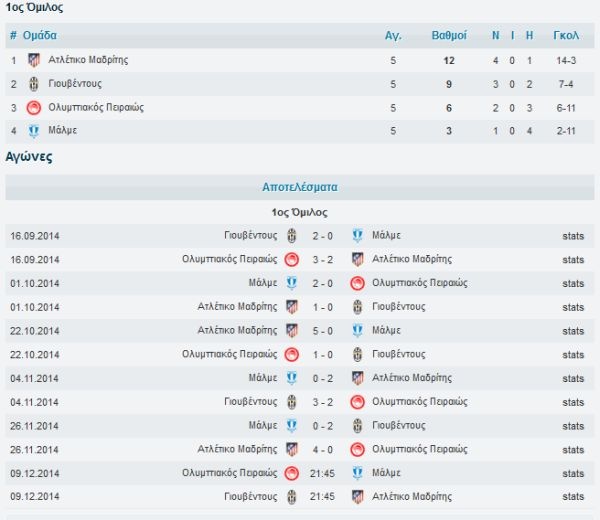Click Olympiacos logo in standings row 3
Viewport: 600px width, 520px height.
point(34,108)
